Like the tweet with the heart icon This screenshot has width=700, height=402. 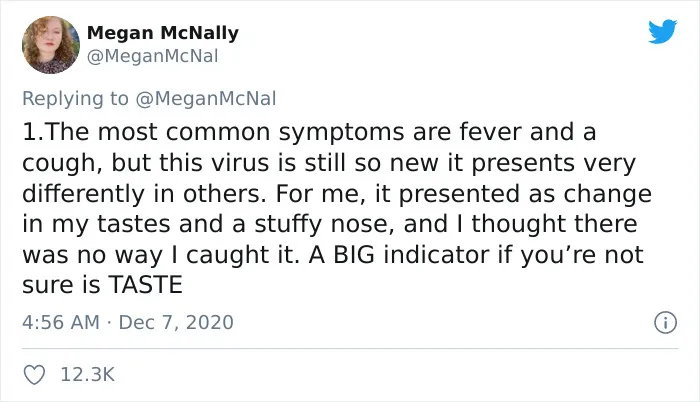pos(34,375)
